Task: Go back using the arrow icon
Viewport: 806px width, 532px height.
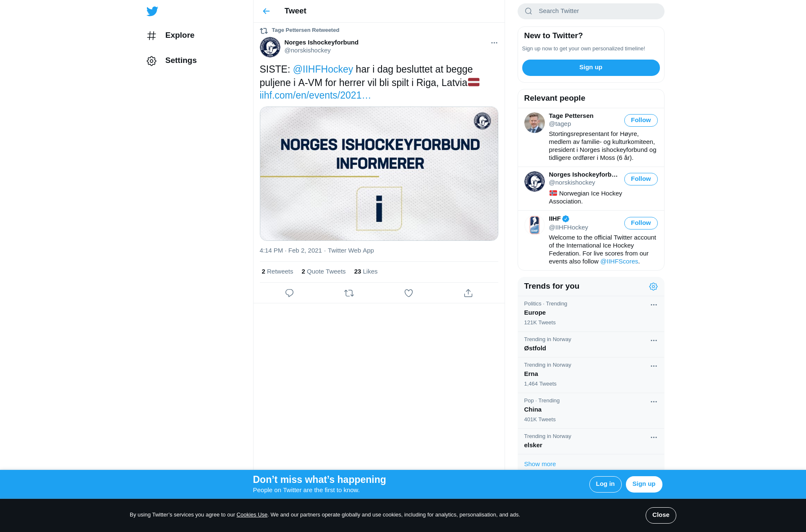Action: coord(266,11)
